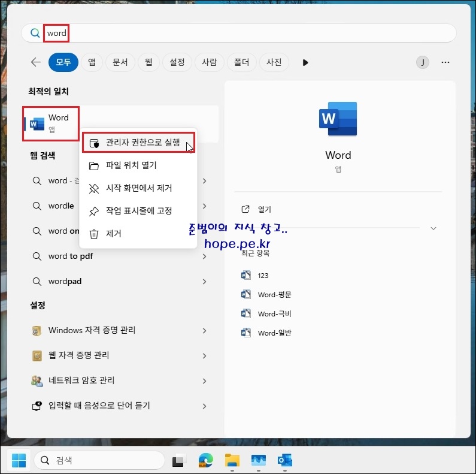
Task: Click the taskbar 검색 search box
Action: click(x=99, y=460)
